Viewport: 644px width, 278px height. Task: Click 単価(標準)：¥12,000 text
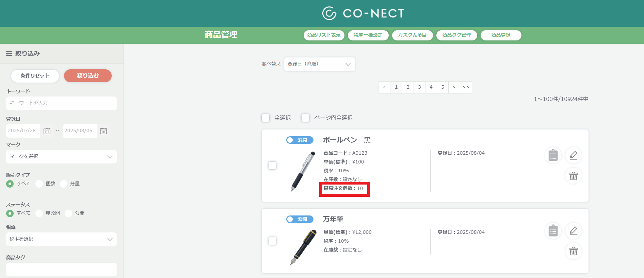[x=348, y=232]
